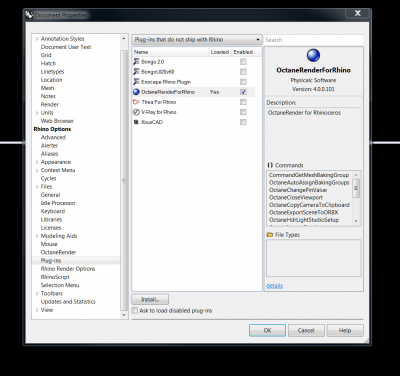Click the Install... button

pos(150,299)
